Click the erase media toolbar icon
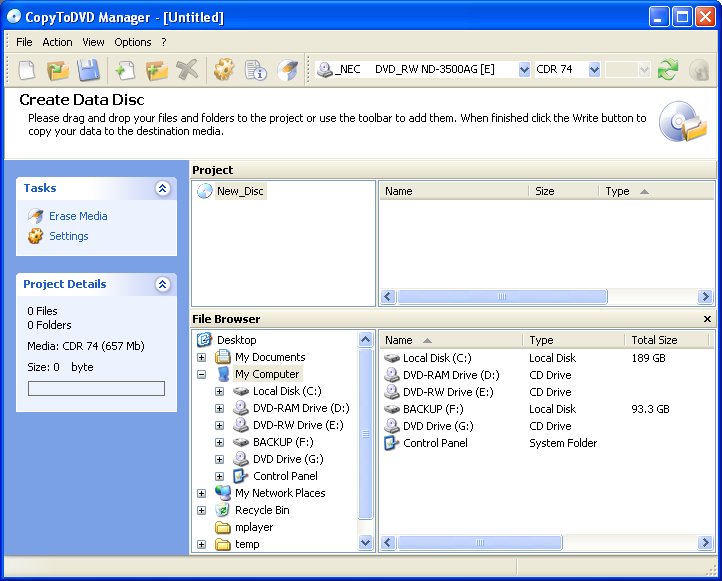This screenshot has height=581, width=722. tap(288, 70)
